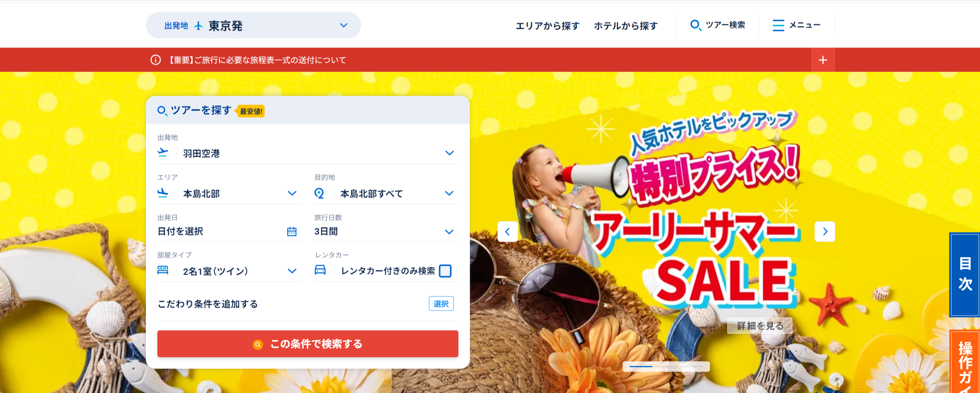Viewport: 980px width, 393px height.
Task: Open the hamburger メニュー icon
Action: [x=778, y=25]
